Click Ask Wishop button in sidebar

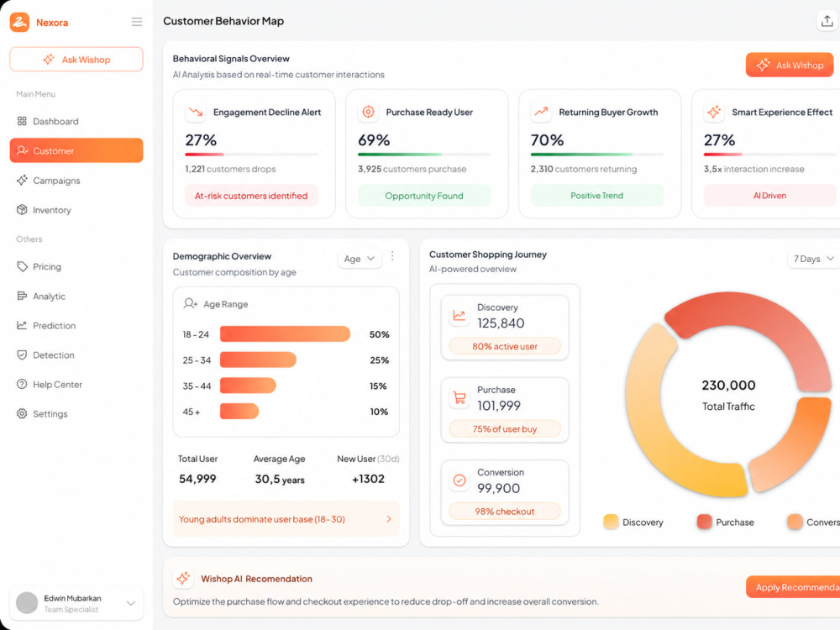[x=76, y=60]
